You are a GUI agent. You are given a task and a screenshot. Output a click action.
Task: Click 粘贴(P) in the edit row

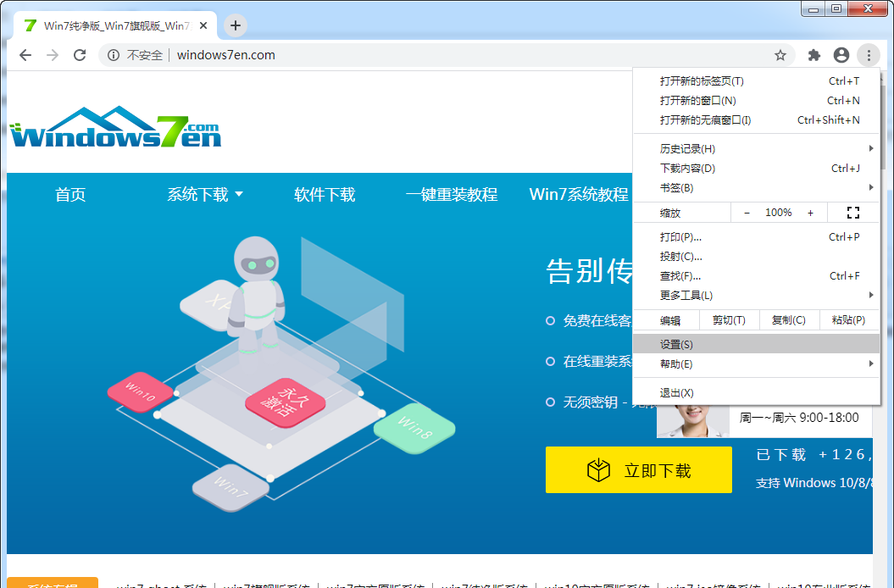849,320
